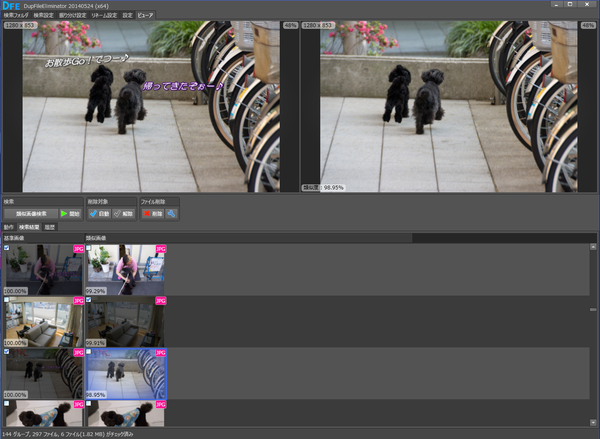Uncheck the woman-with-dog 100.00% base image
The image size is (600, 439).
pos(7,248)
